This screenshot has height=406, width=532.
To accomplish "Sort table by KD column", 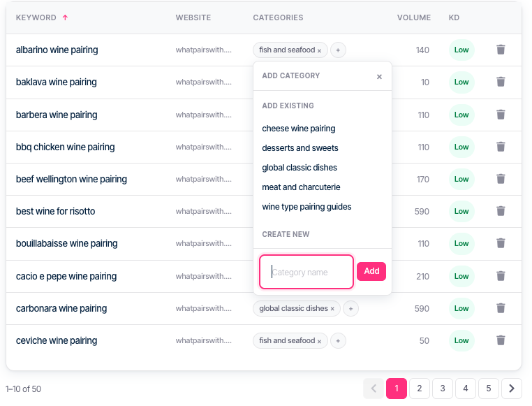I will click(454, 17).
